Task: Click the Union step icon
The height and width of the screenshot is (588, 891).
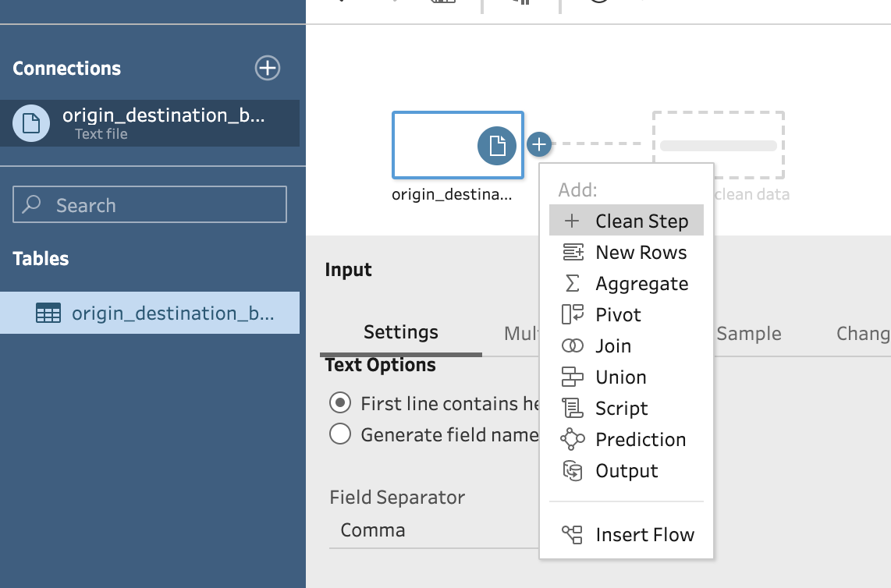Action: tap(572, 377)
